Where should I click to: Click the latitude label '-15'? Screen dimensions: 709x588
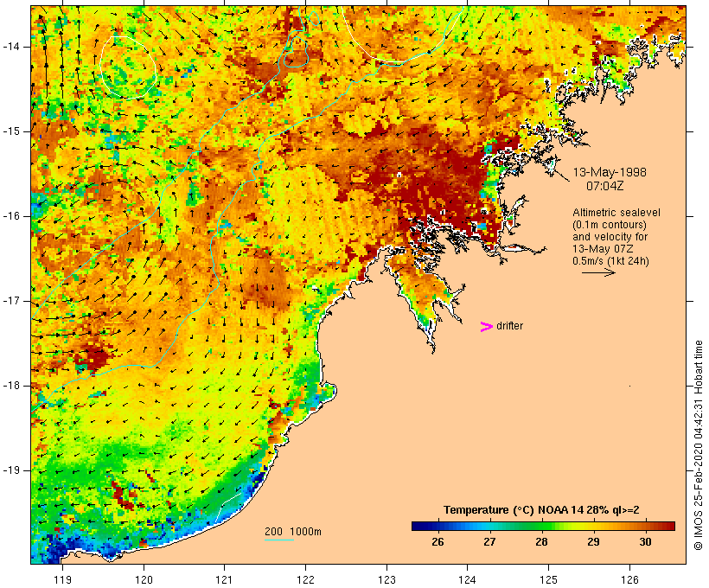click(x=11, y=131)
